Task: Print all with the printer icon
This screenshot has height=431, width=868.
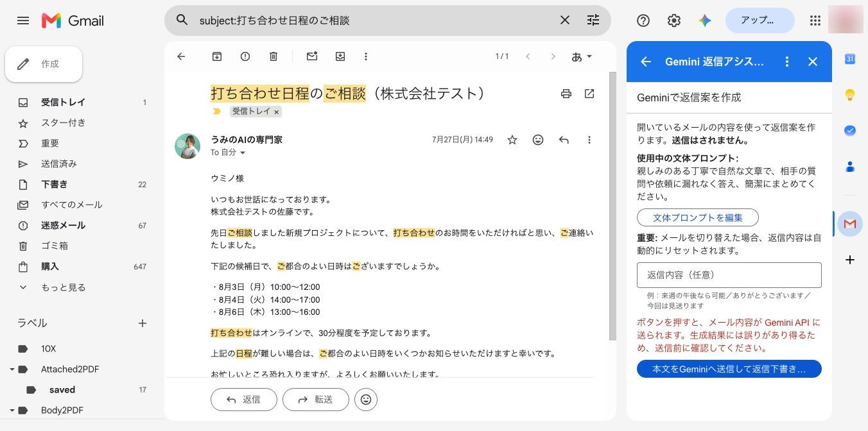Action: point(566,94)
